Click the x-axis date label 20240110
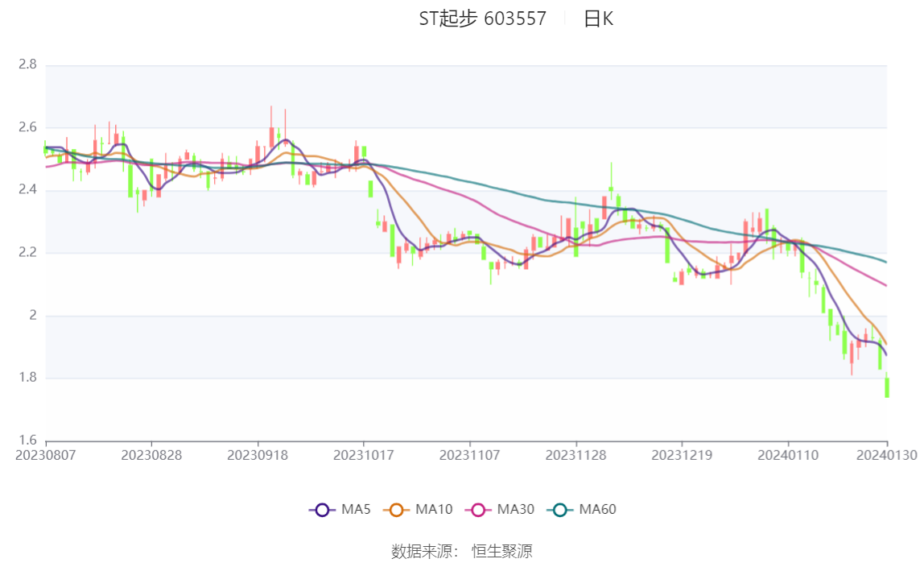 (788, 456)
